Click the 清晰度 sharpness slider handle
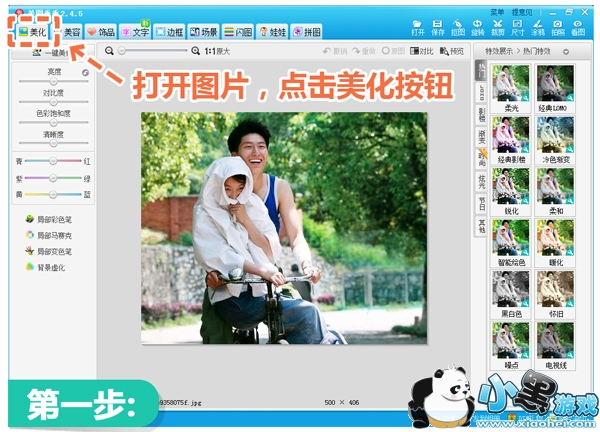Viewport: 600px width, 432px height. click(x=53, y=143)
